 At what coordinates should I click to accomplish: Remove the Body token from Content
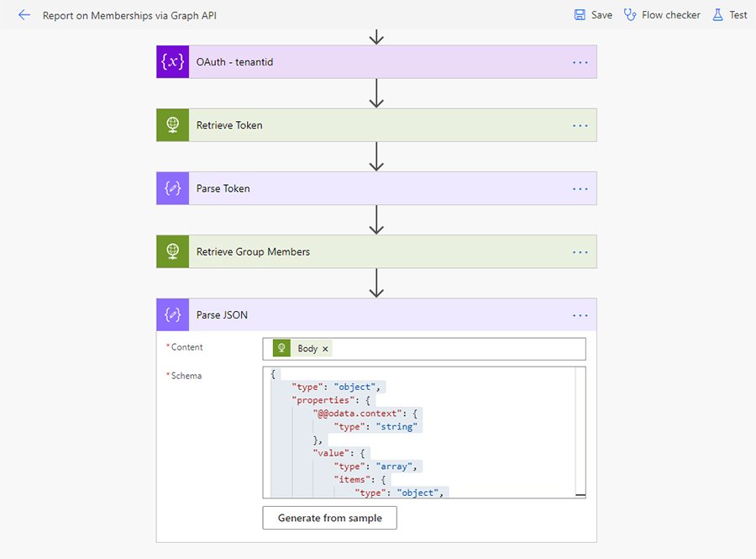pos(326,349)
